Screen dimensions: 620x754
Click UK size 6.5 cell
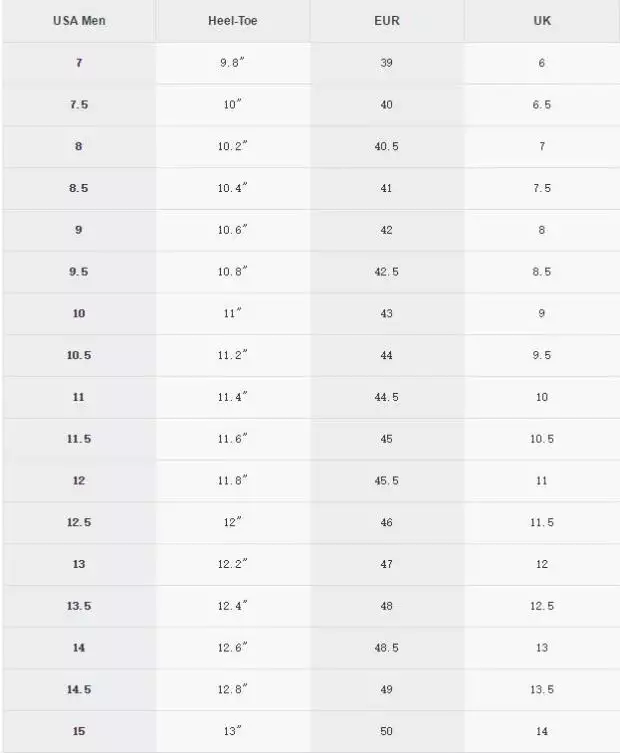(x=542, y=105)
